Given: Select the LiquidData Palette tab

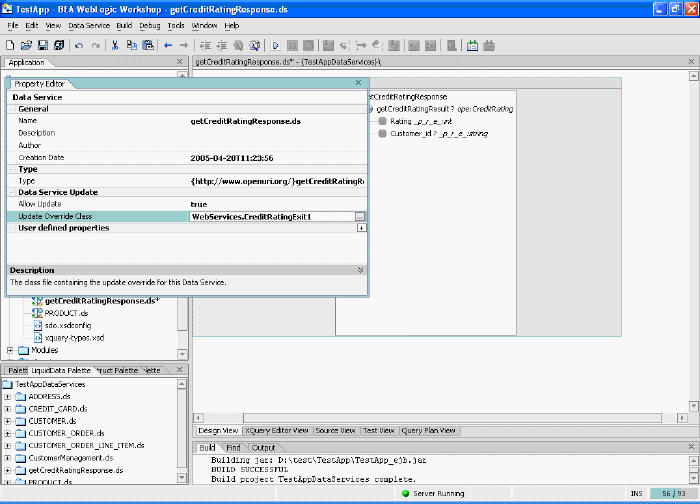Looking at the screenshot, I should [61, 371].
